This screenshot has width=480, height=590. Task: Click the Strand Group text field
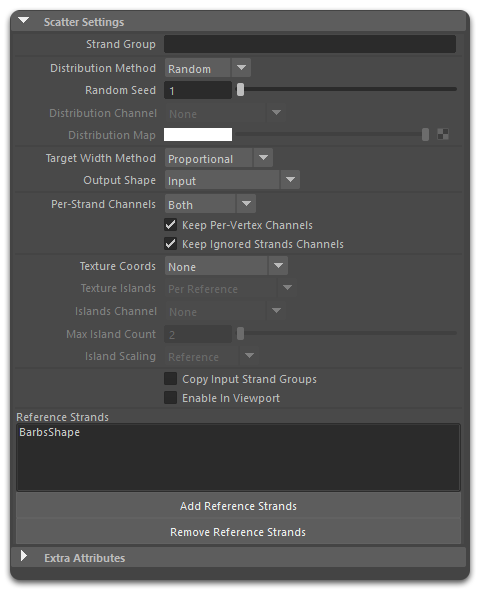point(310,44)
